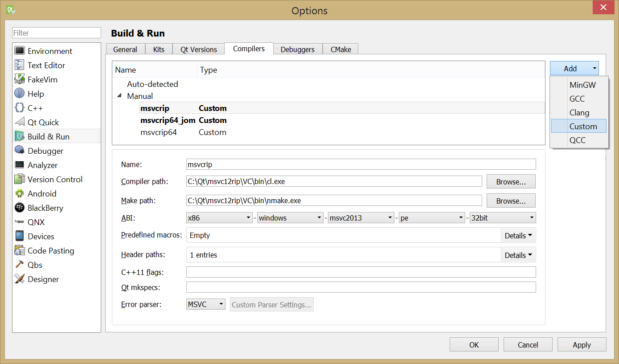619x364 pixels.
Task: Open the BlackBerry settings category
Action: tap(56, 208)
